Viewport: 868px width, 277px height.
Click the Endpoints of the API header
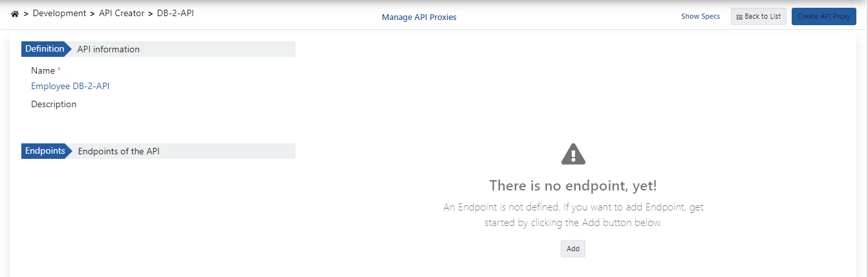point(118,151)
